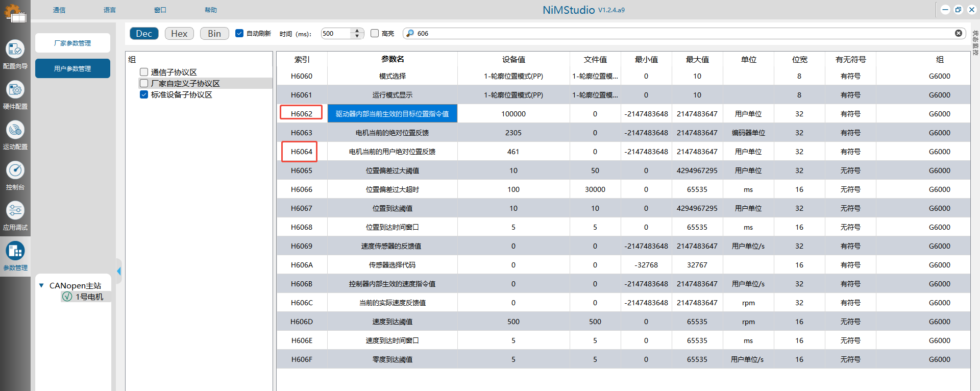This screenshot has width=980, height=391.
Task: Select the 运行模式显示 parameter name
Action: pyautogui.click(x=393, y=95)
